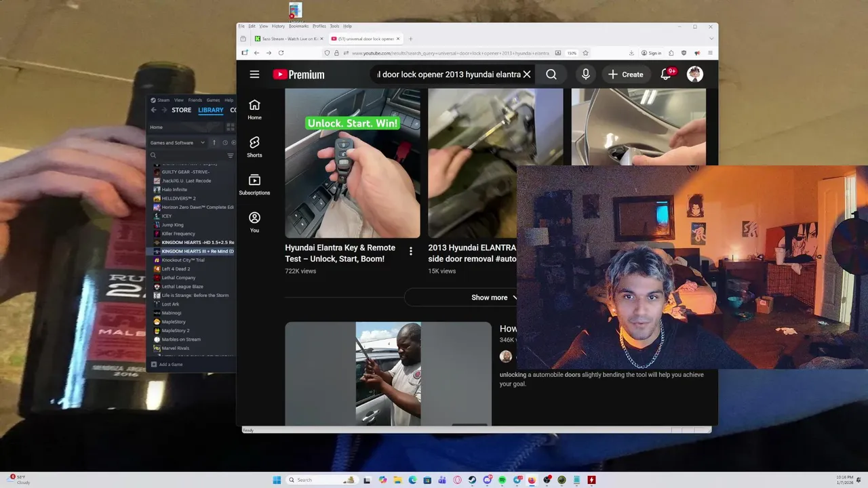Open the browser File menu
The width and height of the screenshot is (868, 488).
point(241,26)
